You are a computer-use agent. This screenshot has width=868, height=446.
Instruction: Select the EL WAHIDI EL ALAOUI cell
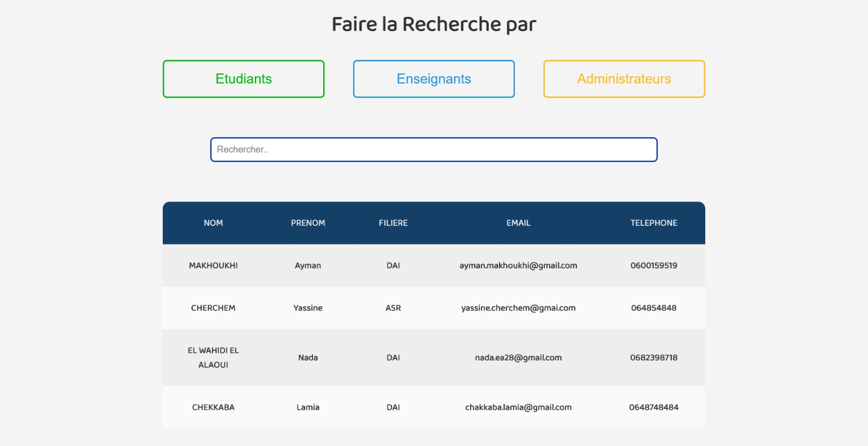point(213,357)
